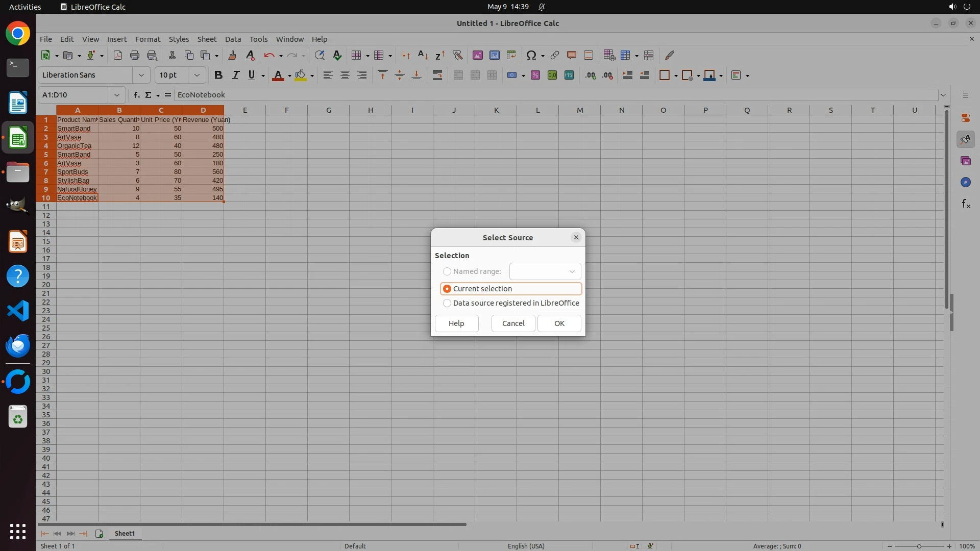The height and width of the screenshot is (551, 980).
Task: Open the font name dropdown list
Action: 141,75
